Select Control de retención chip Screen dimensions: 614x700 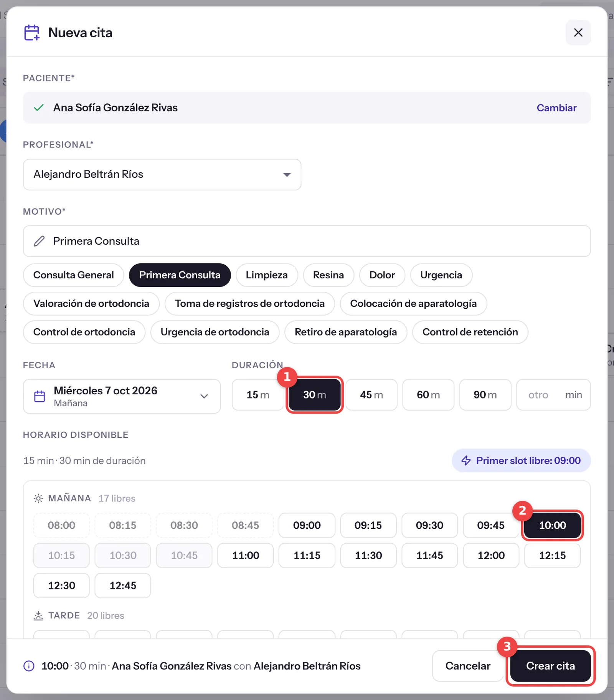coord(470,332)
